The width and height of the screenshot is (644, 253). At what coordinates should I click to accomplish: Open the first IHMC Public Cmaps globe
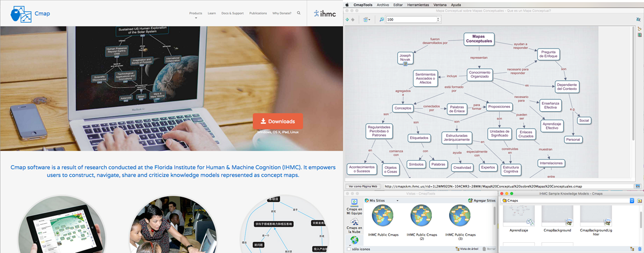click(382, 216)
